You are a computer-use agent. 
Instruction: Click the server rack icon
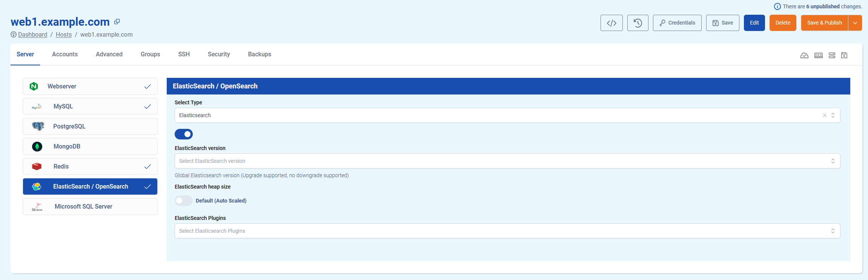tap(832, 56)
